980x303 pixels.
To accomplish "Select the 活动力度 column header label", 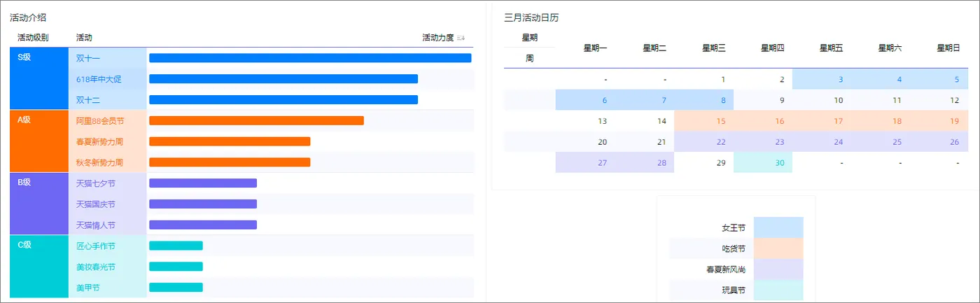I will (438, 37).
